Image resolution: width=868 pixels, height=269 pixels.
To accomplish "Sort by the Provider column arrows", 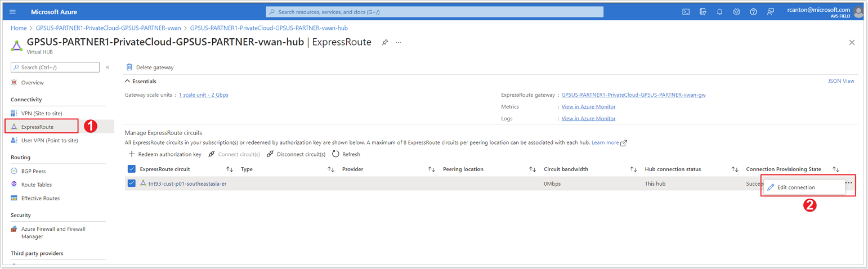I will coord(431,169).
